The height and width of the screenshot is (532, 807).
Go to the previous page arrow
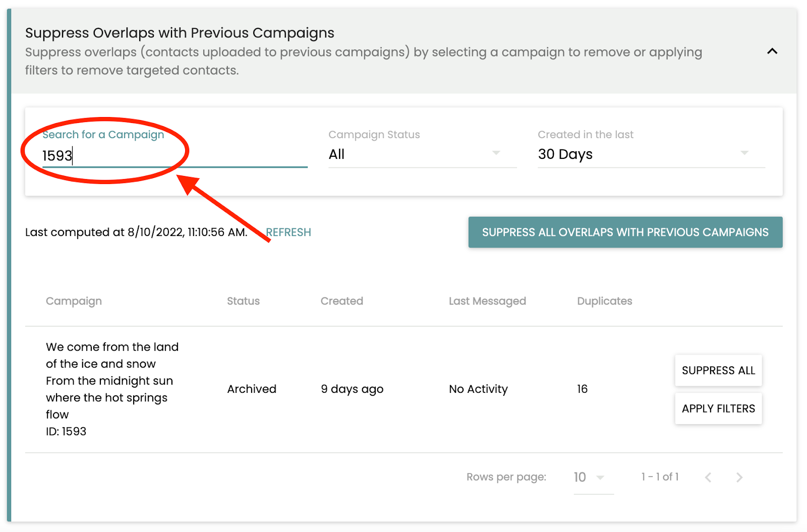pyautogui.click(x=708, y=478)
